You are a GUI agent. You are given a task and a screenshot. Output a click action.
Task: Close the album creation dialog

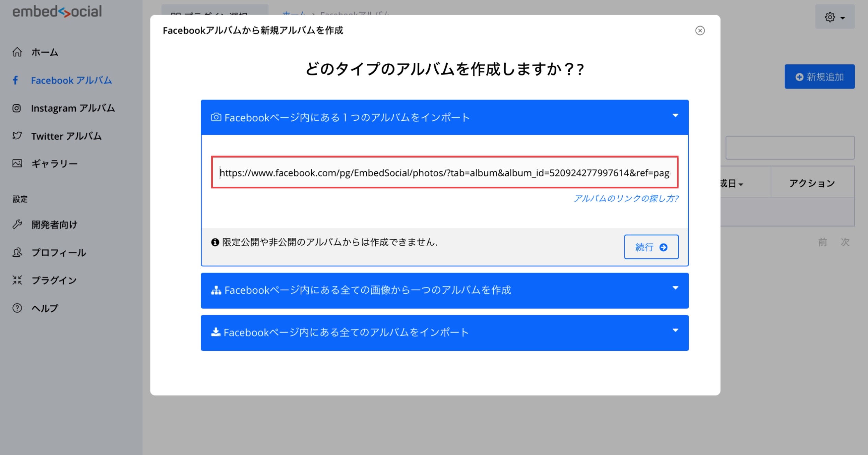pos(700,31)
